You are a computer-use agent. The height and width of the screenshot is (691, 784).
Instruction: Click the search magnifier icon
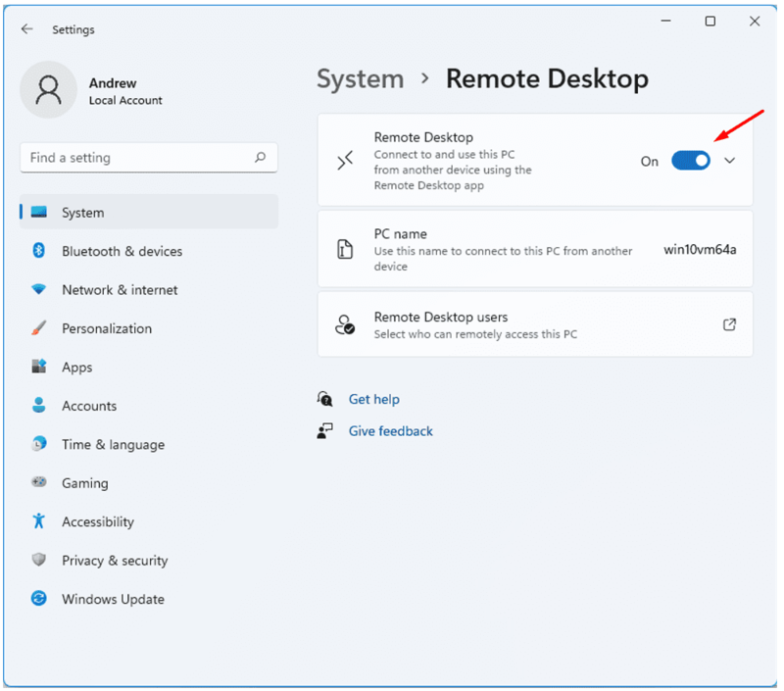click(x=260, y=158)
